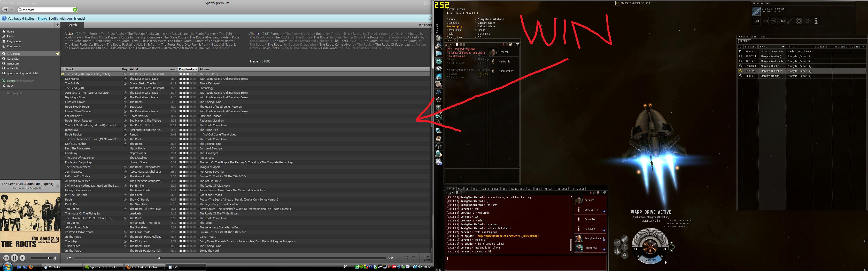Click the Share link in the Spotify invite bar
This screenshot has width=868, height=271.
(42, 19)
